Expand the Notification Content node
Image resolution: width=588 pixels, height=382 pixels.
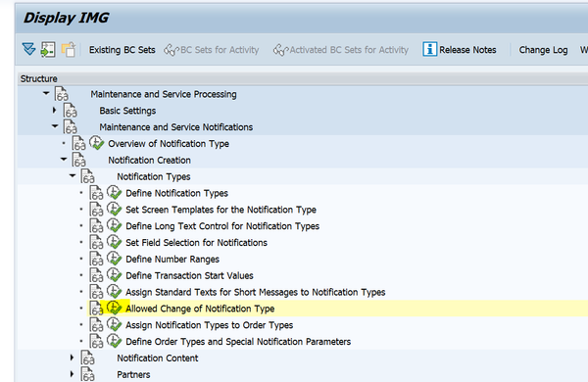tap(72, 358)
